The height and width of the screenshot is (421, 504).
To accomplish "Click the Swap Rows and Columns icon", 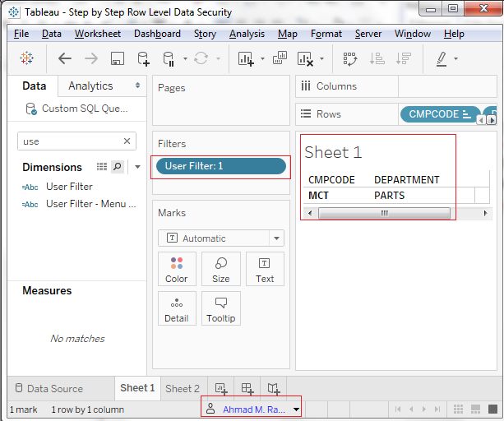I will [x=350, y=59].
